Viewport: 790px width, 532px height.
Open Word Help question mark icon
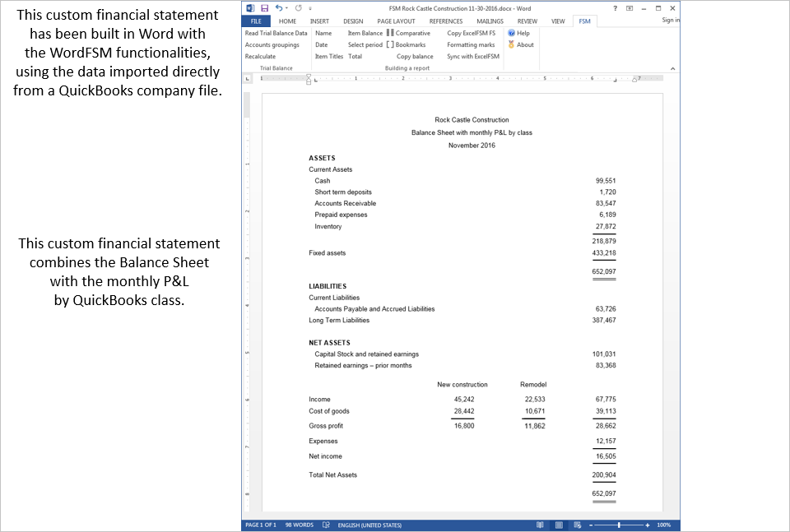click(x=616, y=8)
